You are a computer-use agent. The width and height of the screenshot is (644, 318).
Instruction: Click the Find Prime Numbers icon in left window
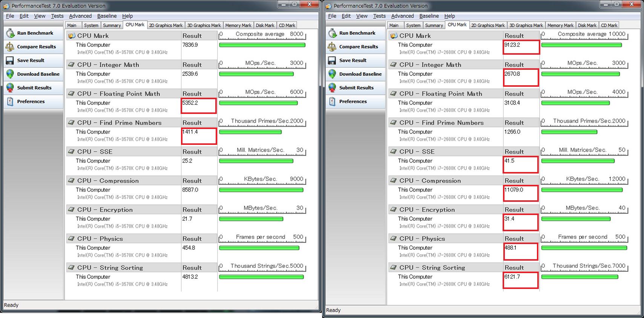[x=71, y=123]
